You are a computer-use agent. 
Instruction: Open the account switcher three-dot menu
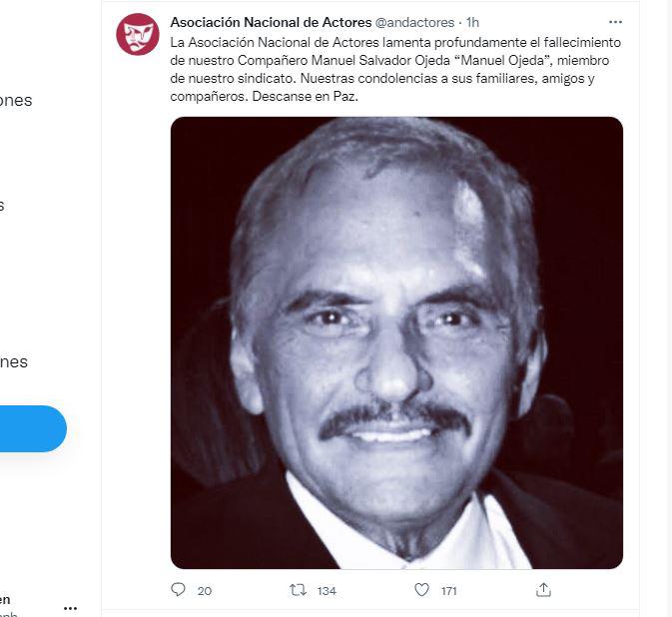(x=70, y=607)
